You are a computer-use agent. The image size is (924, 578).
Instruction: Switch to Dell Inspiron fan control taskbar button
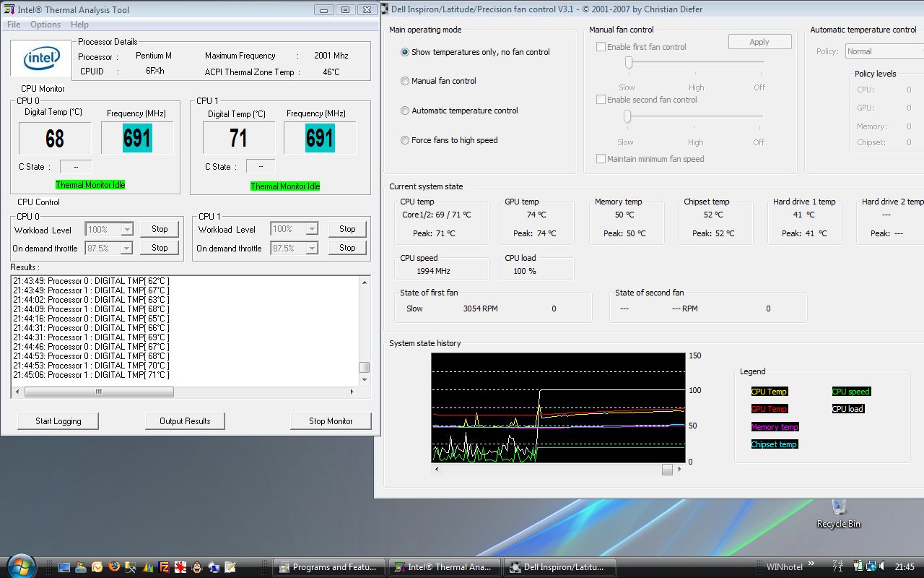(x=560, y=567)
